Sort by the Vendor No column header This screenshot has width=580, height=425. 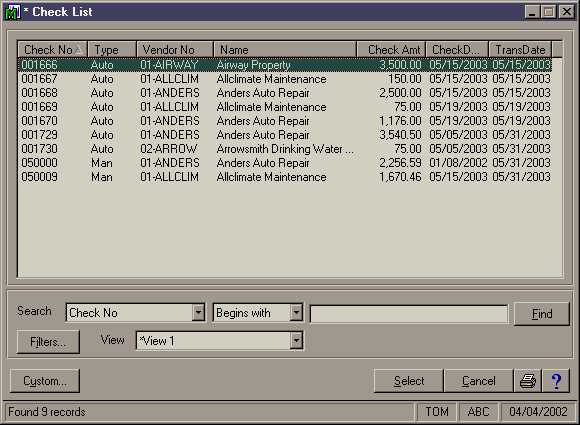[x=175, y=50]
